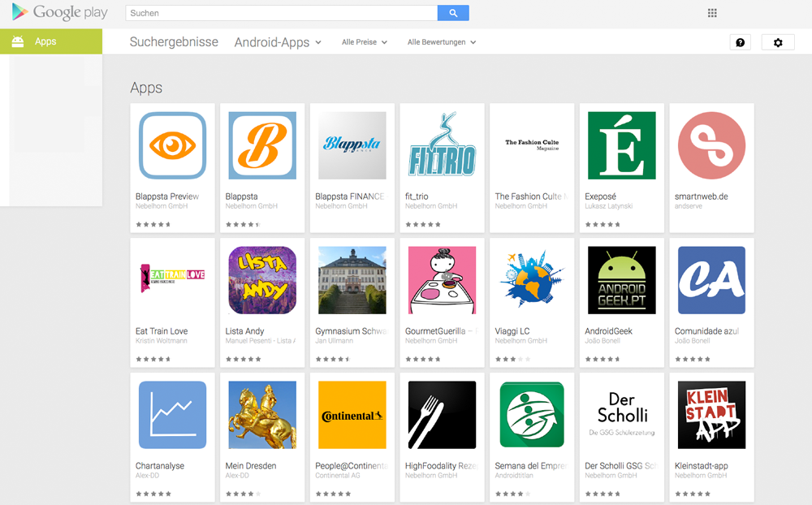Click the Mein Dresden title link
The height and width of the screenshot is (505, 812).
251,466
